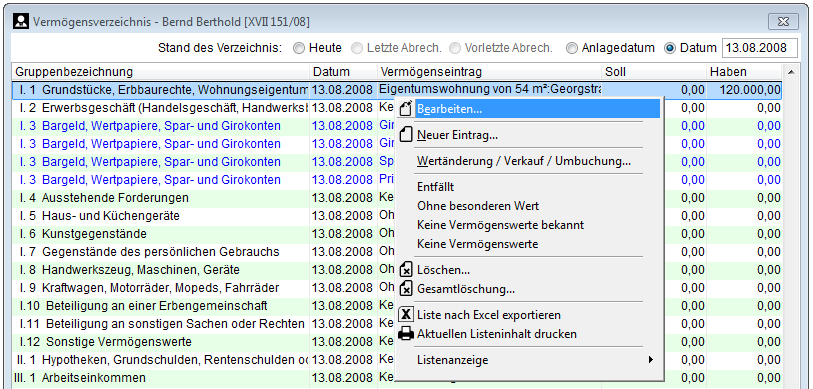Click the printer icon for list printing
813x389 pixels.
pos(406,334)
